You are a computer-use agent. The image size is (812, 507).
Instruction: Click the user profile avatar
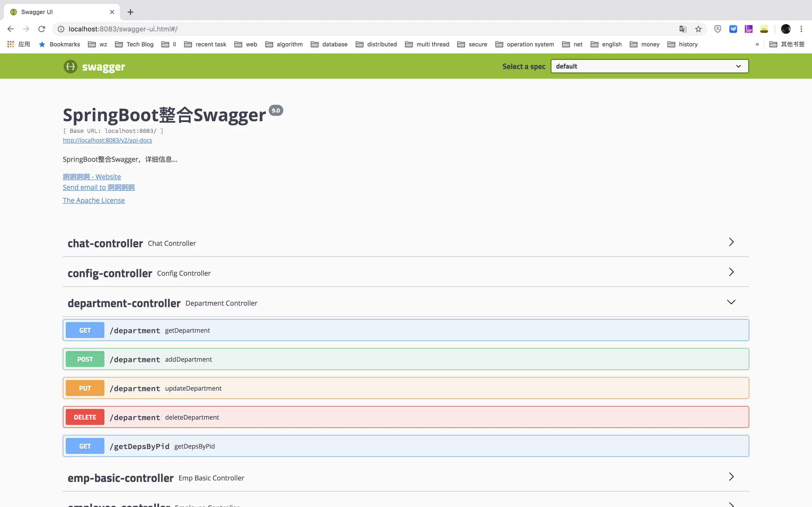point(785,29)
